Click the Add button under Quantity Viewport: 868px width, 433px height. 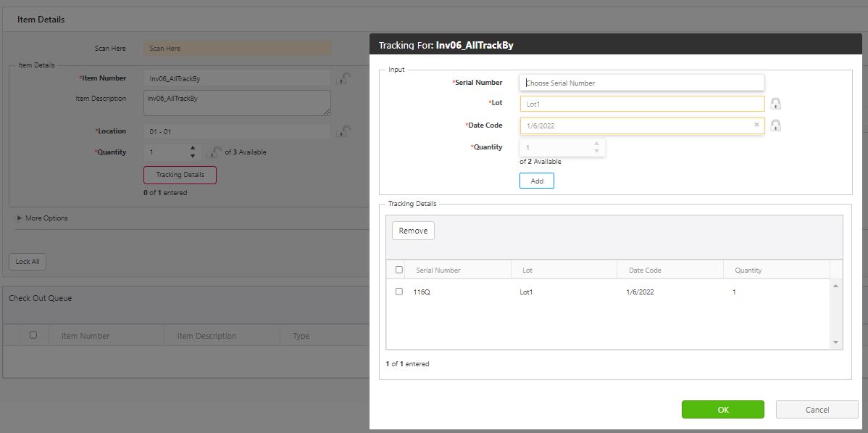[x=536, y=181]
